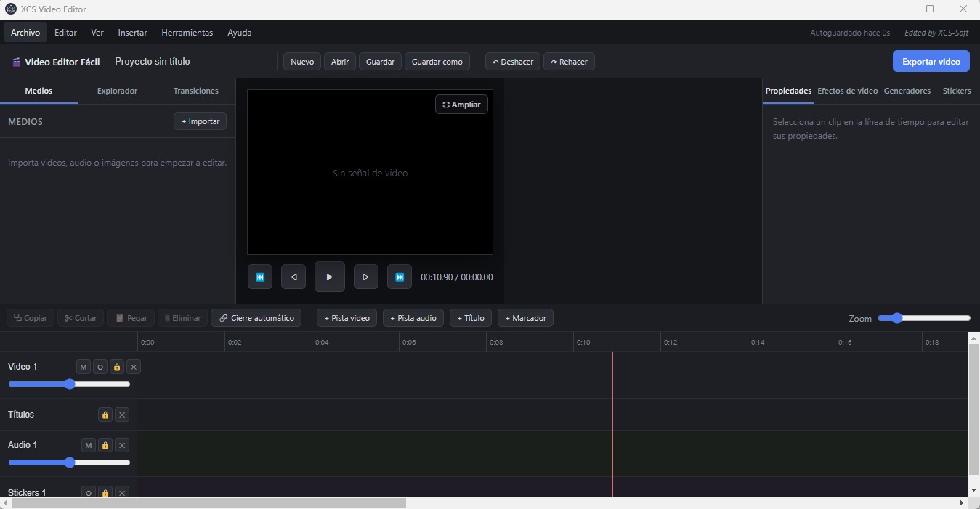Screen dimensions: 980x509
Task: Step back one frame in the preview
Action: coord(293,277)
